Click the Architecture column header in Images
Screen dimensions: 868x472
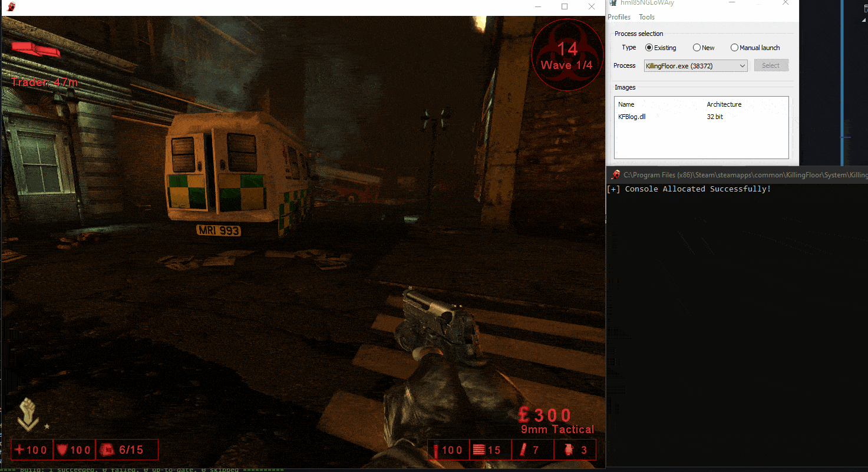click(x=724, y=104)
